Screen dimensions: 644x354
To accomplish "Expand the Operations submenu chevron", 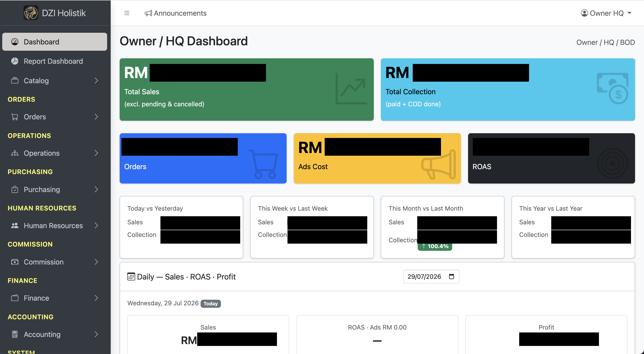I will coord(97,153).
